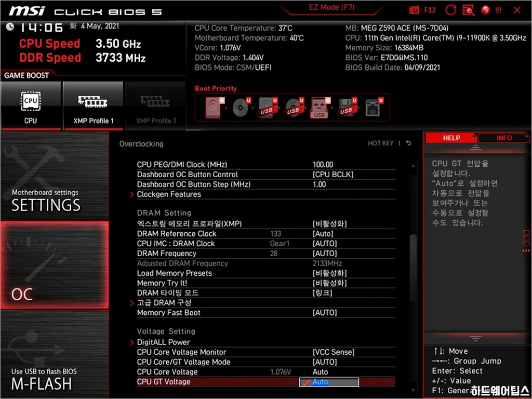
Task: Toggle XMP Profile 1
Action: pyautogui.click(x=93, y=106)
